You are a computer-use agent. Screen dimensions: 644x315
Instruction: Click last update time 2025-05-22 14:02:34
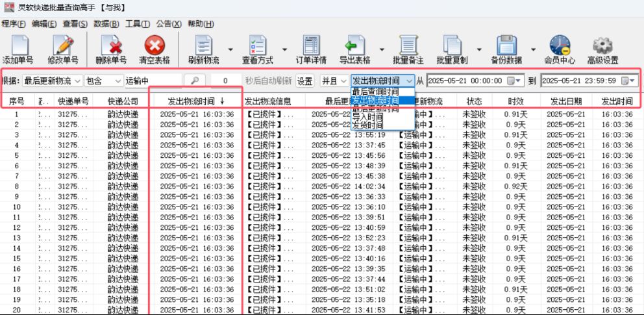point(348,186)
